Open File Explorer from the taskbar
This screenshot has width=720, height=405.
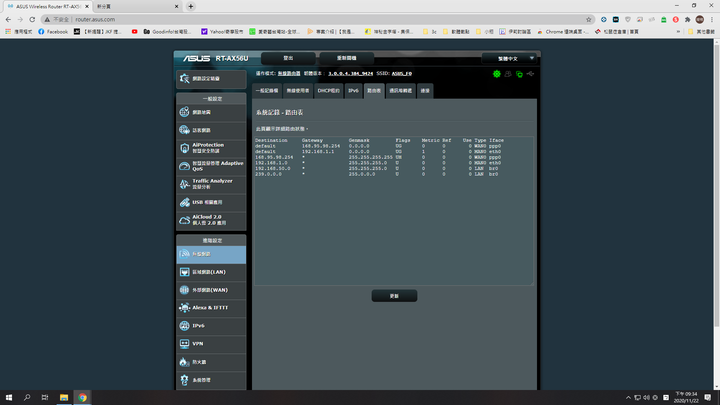(64, 398)
